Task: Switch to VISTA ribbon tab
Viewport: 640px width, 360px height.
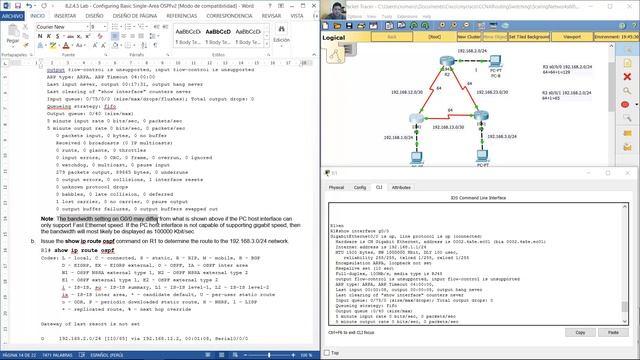Action: coord(297,16)
